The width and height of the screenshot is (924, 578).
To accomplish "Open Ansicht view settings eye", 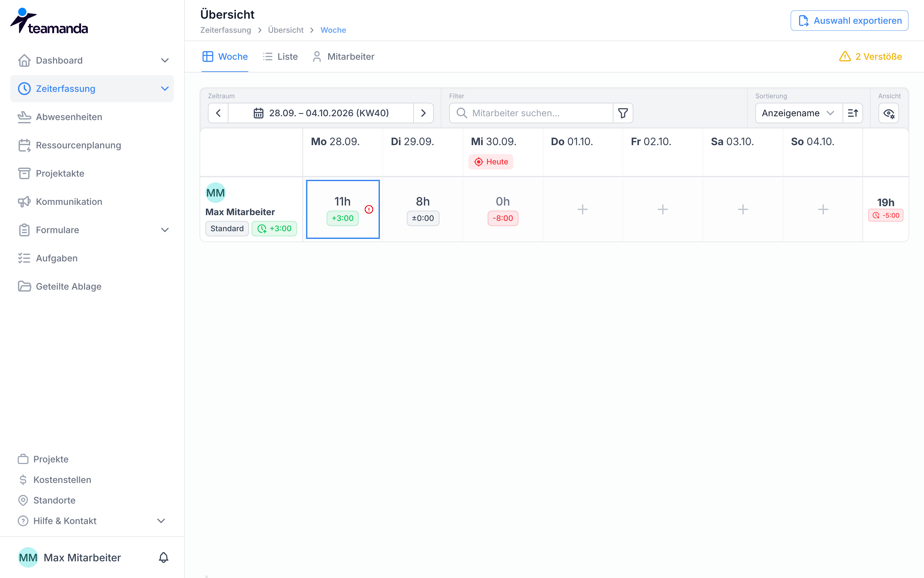I will pyautogui.click(x=889, y=113).
